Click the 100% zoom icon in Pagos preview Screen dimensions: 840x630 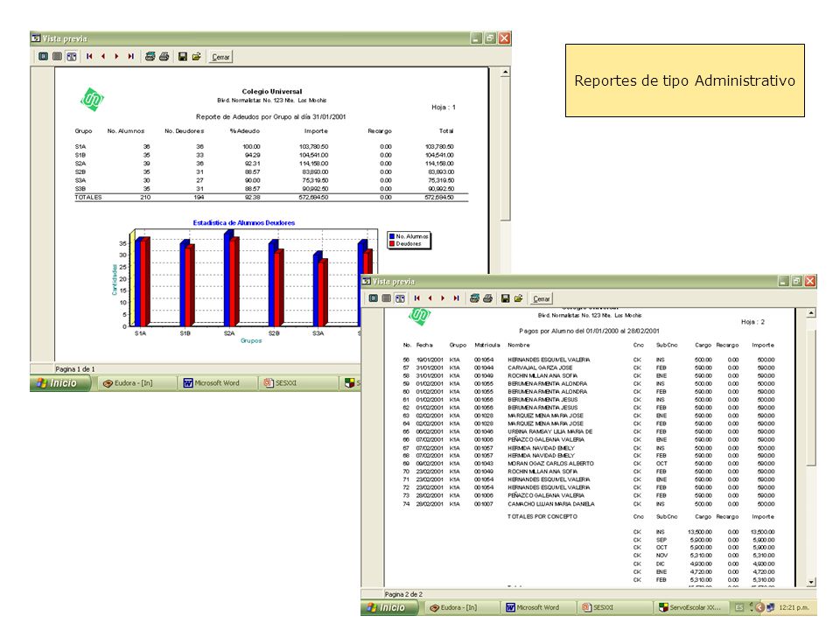386,298
